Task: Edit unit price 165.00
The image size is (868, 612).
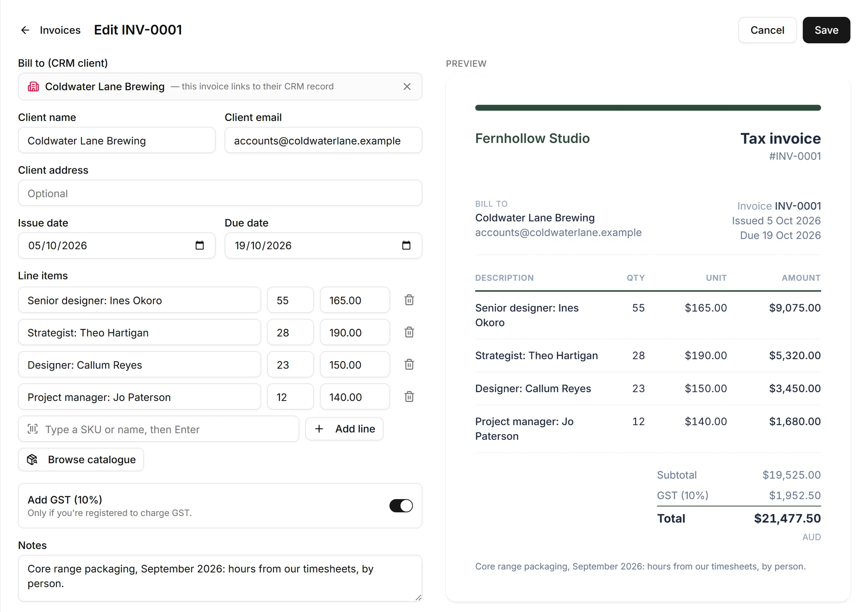Action: 355,300
